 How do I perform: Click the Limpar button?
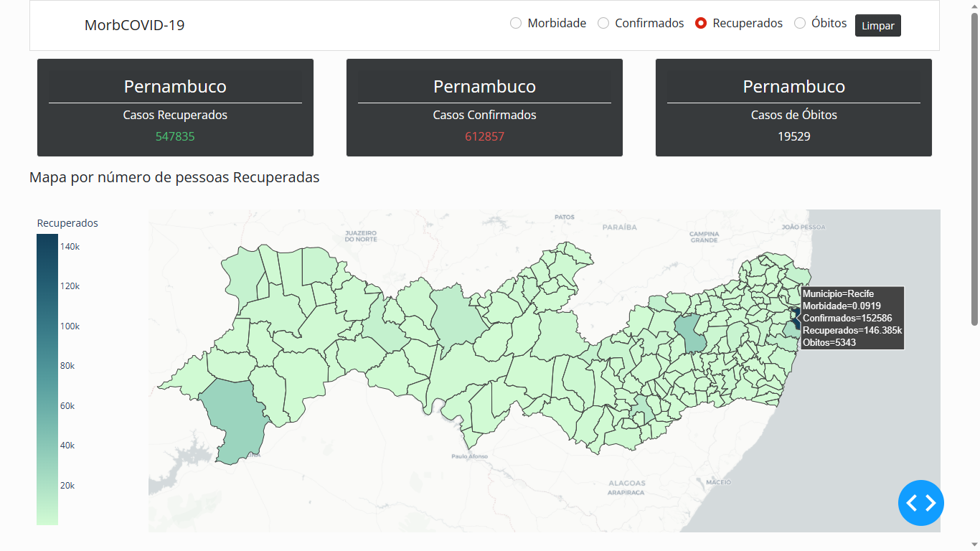[x=877, y=25]
